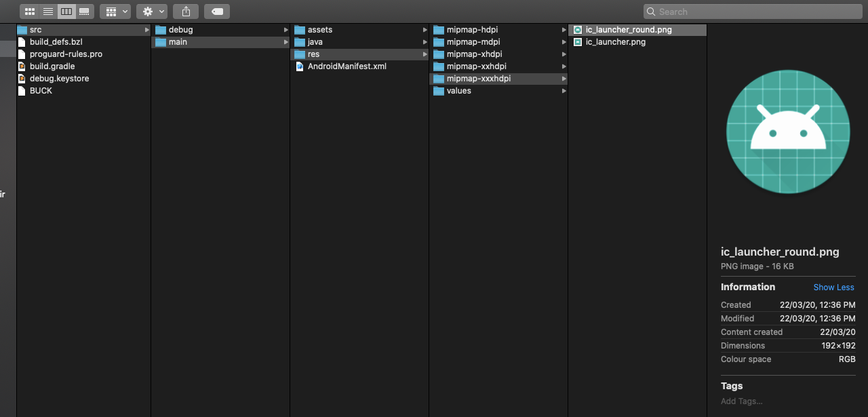The width and height of the screenshot is (868, 417).
Task: Select the mipmap-xhdpi folder
Action: 498,54
